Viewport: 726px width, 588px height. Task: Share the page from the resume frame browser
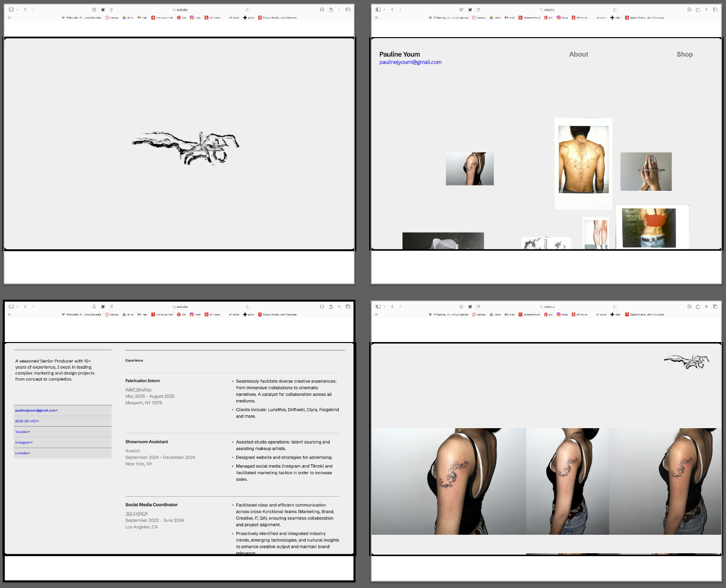[331, 306]
